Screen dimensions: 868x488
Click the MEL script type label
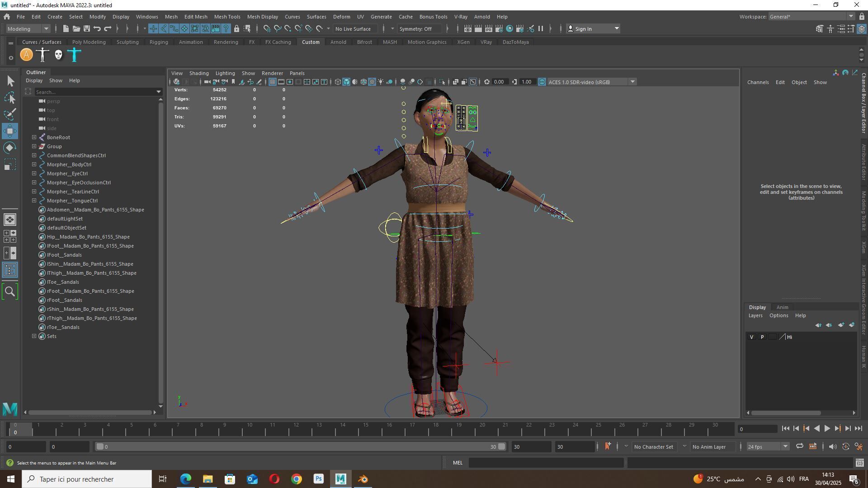(458, 463)
